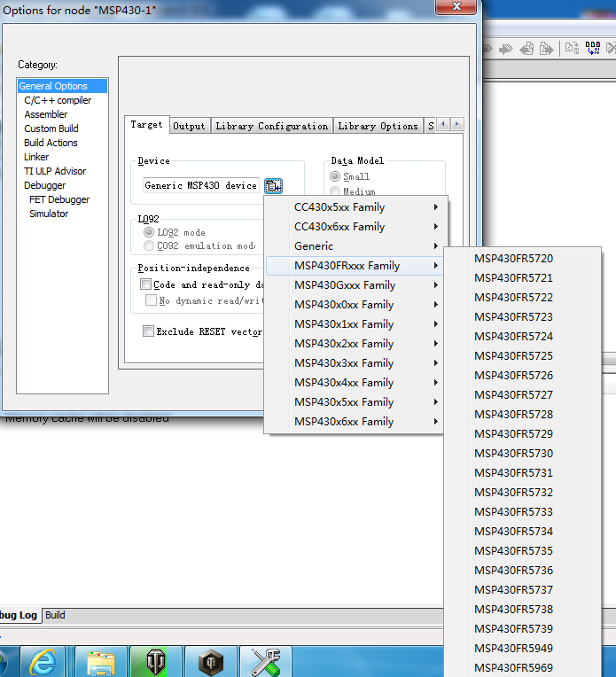This screenshot has height=677, width=616.
Task: Expand MSP430x4xx Family submenu
Action: [355, 383]
